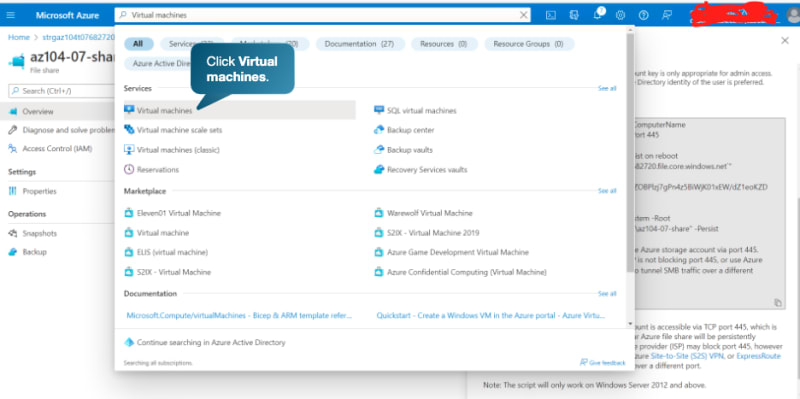Open Quickstart Create a Windows VM link
Screen dimensions: 800x399
491,315
